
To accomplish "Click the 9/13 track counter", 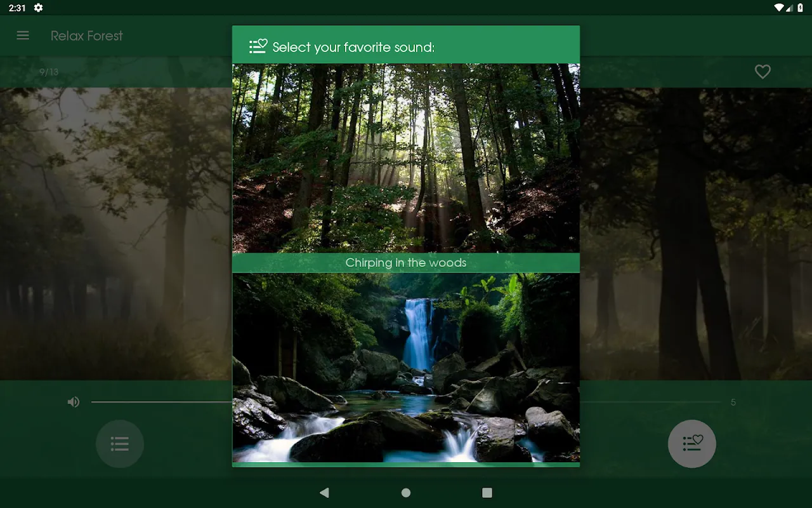I will [x=49, y=72].
